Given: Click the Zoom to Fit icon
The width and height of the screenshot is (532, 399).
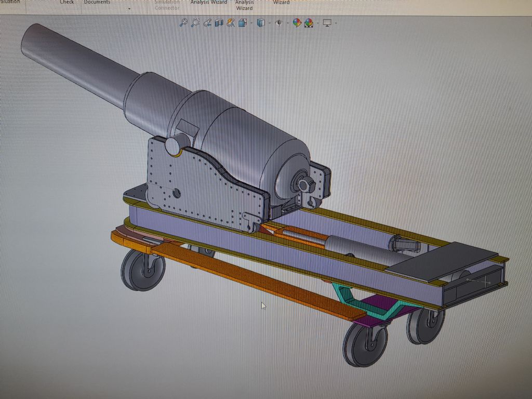Looking at the screenshot, I should pos(183,23).
